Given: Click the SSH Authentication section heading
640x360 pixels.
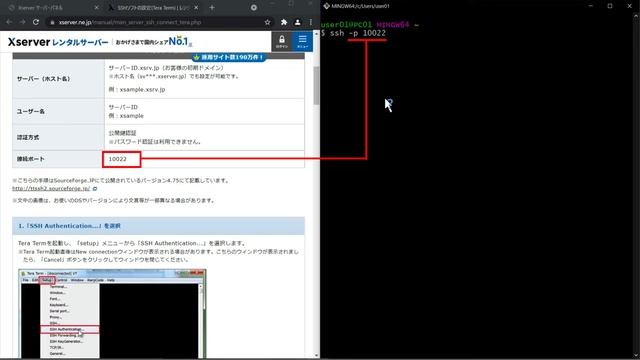Looking at the screenshot, I should pyautogui.click(x=158, y=226).
